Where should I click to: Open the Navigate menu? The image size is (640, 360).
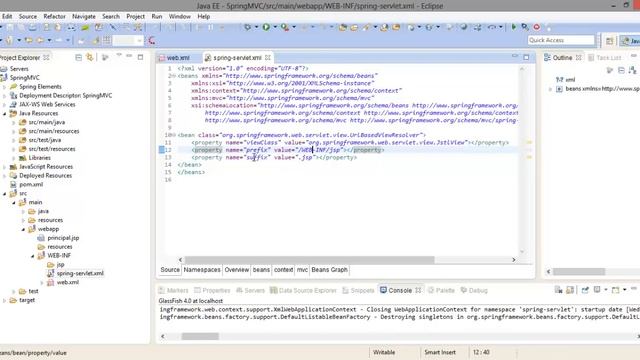point(84,16)
